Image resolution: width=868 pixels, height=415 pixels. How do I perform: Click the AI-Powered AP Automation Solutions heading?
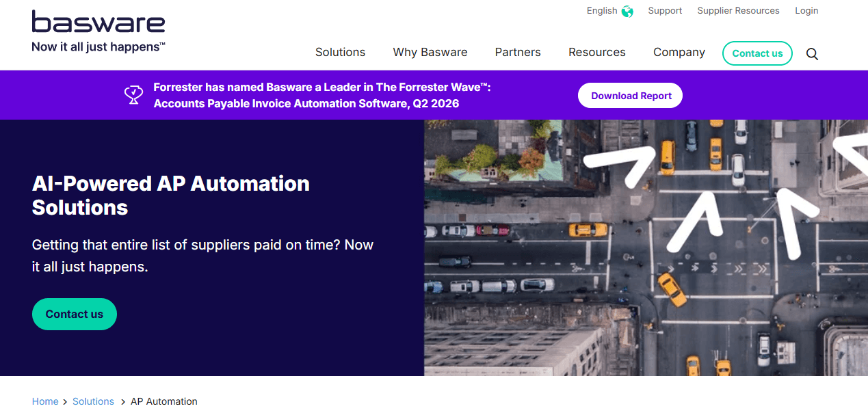point(171,195)
